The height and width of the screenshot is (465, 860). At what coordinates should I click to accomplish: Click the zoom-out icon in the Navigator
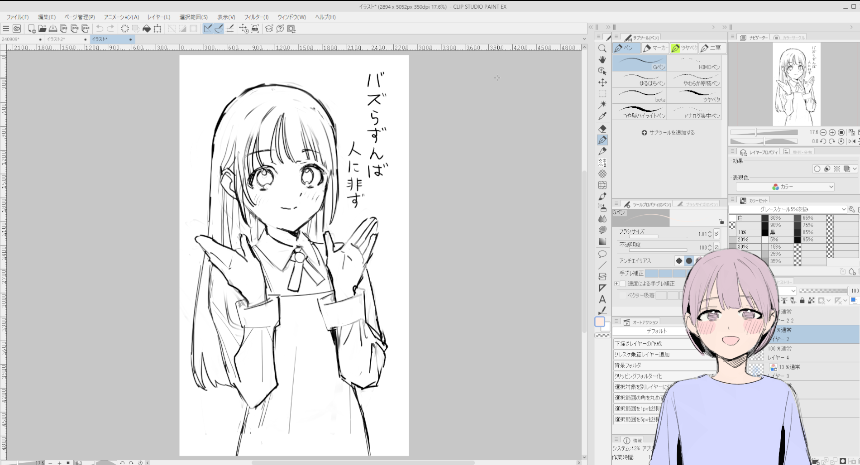click(x=823, y=132)
